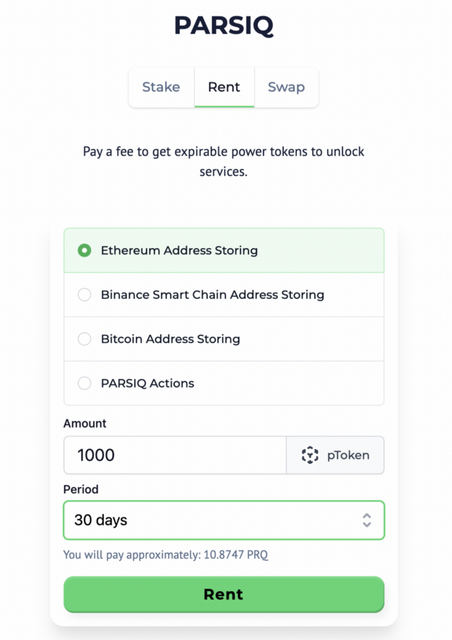Select PARSIQ Actions radio option
452x640 pixels.
pyautogui.click(x=85, y=383)
